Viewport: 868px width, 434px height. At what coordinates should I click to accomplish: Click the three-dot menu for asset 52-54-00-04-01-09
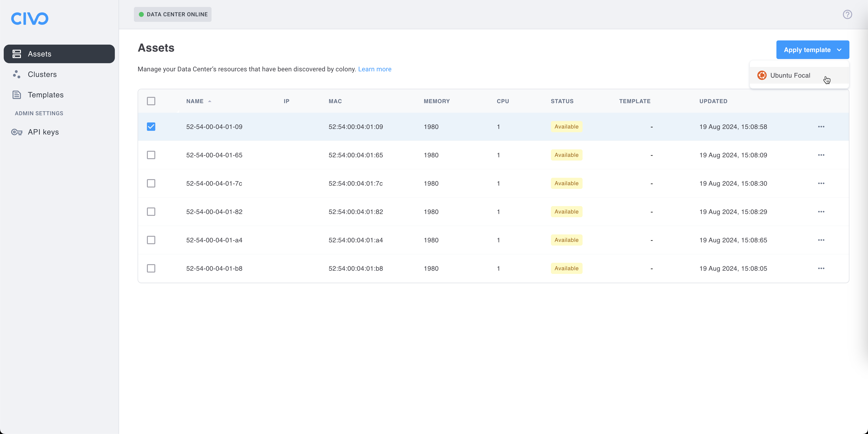pos(822,127)
